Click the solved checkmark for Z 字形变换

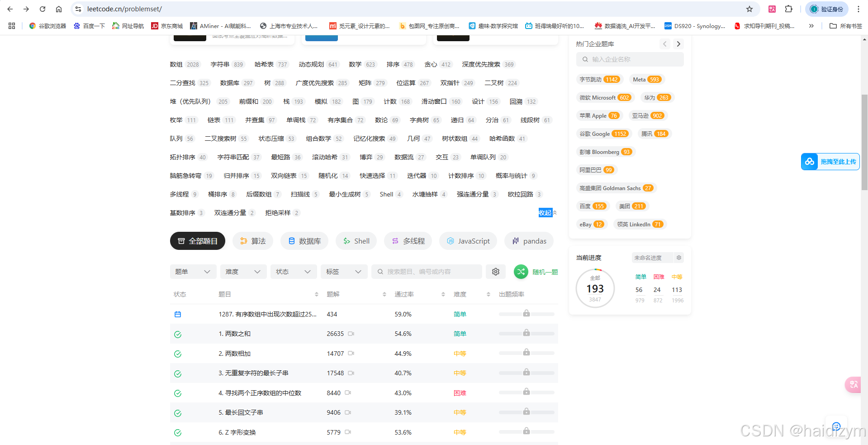pos(178,433)
